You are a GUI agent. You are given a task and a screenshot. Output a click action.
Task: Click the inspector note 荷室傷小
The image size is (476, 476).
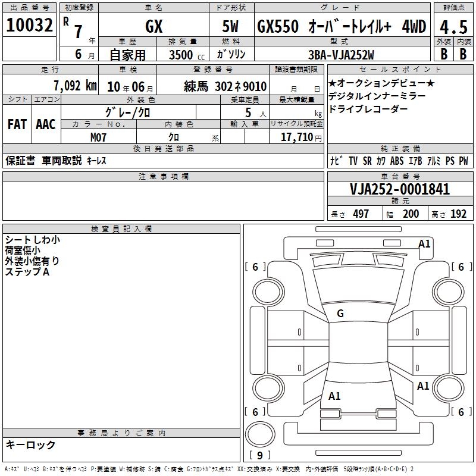coord(23,250)
